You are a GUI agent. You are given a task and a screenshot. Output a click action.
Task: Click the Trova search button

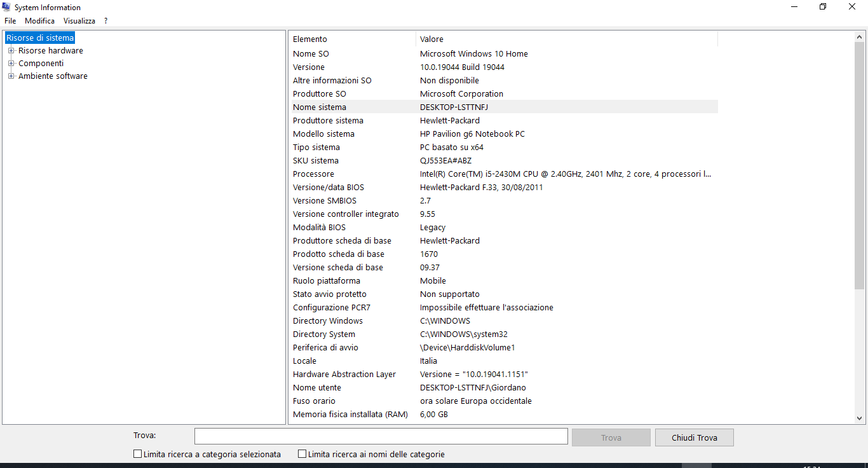611,437
